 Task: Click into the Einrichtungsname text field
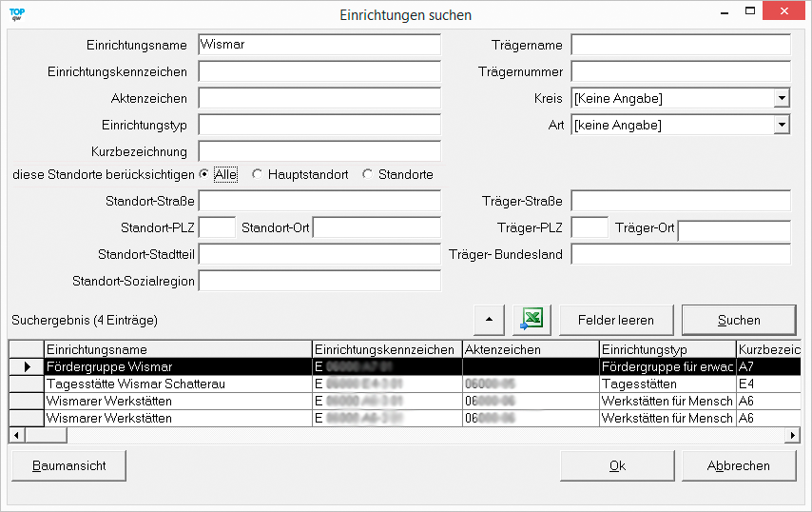[319, 45]
